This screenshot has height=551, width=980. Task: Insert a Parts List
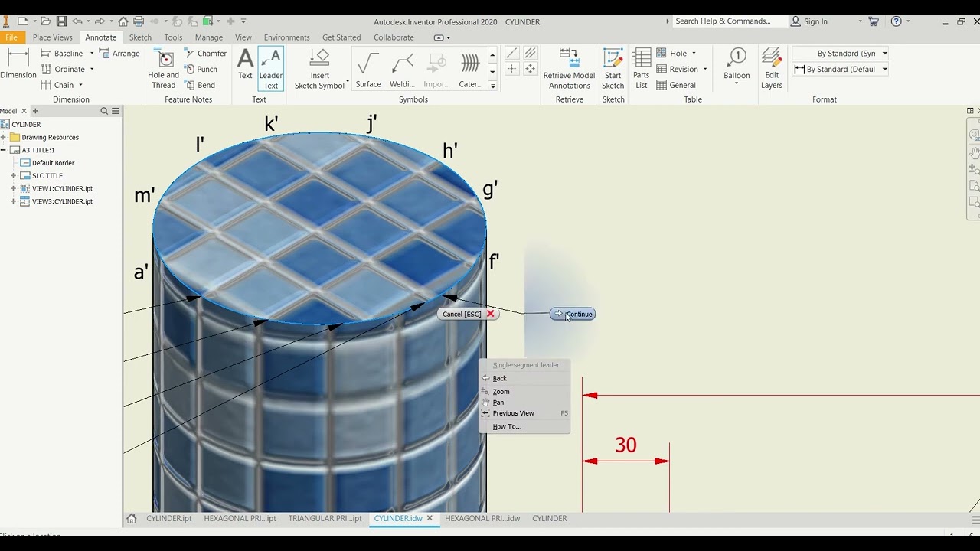pos(642,68)
